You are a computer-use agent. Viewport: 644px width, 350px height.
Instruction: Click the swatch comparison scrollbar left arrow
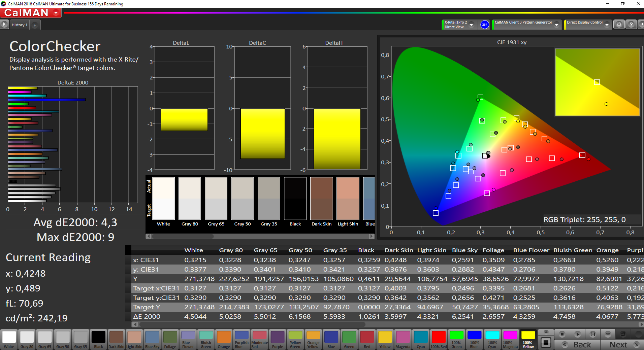point(149,236)
